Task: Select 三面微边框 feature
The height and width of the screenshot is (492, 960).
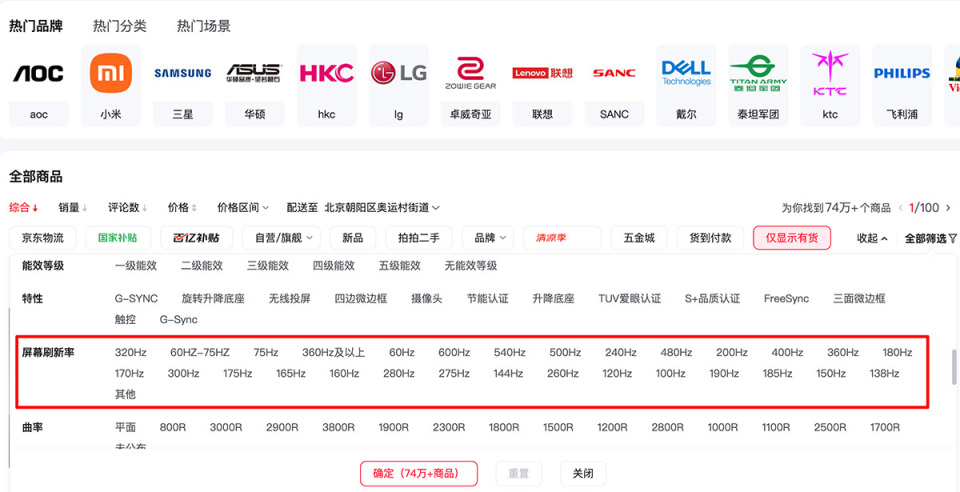Action: [859, 299]
